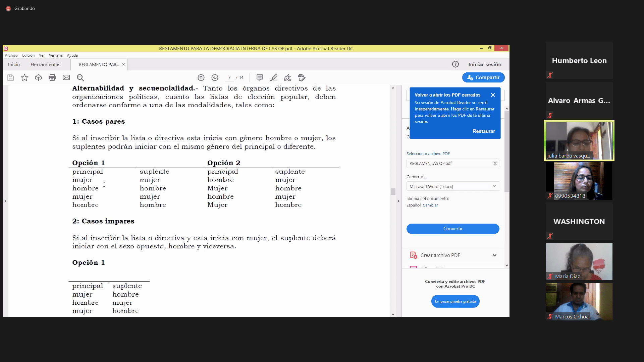The image size is (644, 362).
Task: Click the '1: Casos pares' heading text
Action: 99,121
